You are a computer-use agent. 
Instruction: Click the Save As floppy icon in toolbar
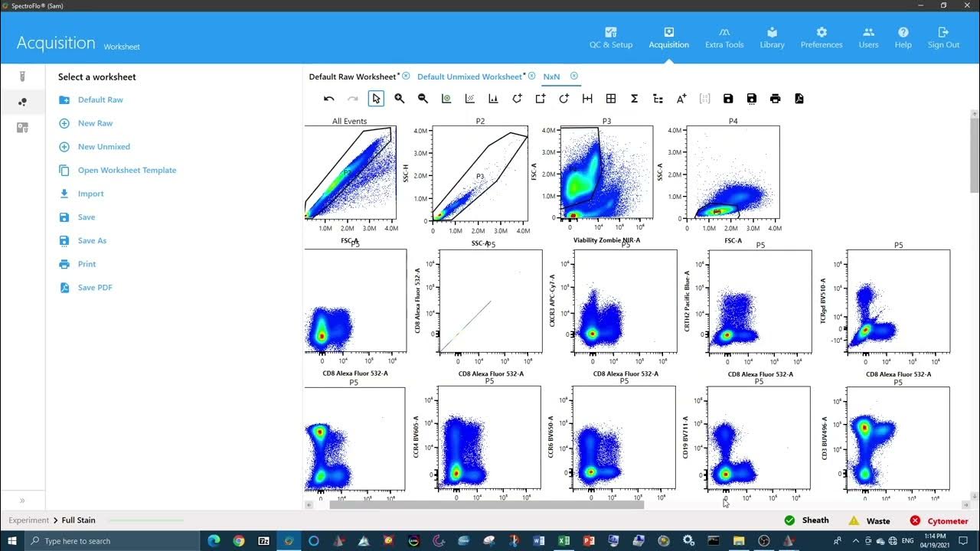click(x=752, y=99)
